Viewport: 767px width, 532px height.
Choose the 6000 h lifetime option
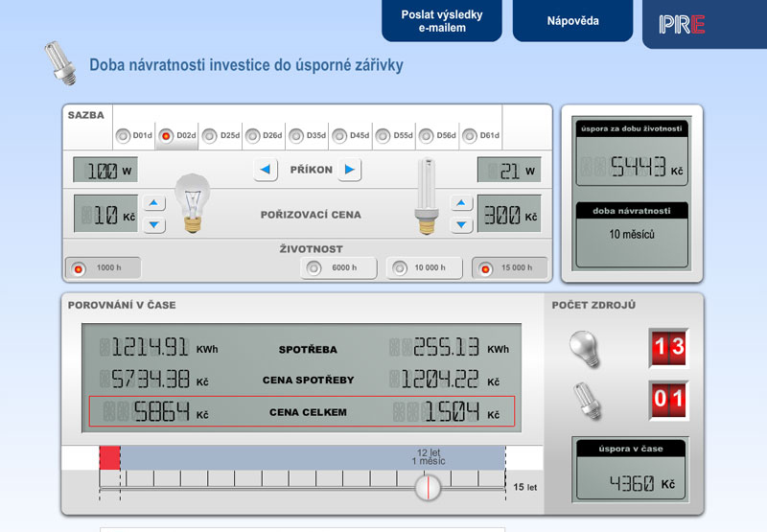pos(338,268)
